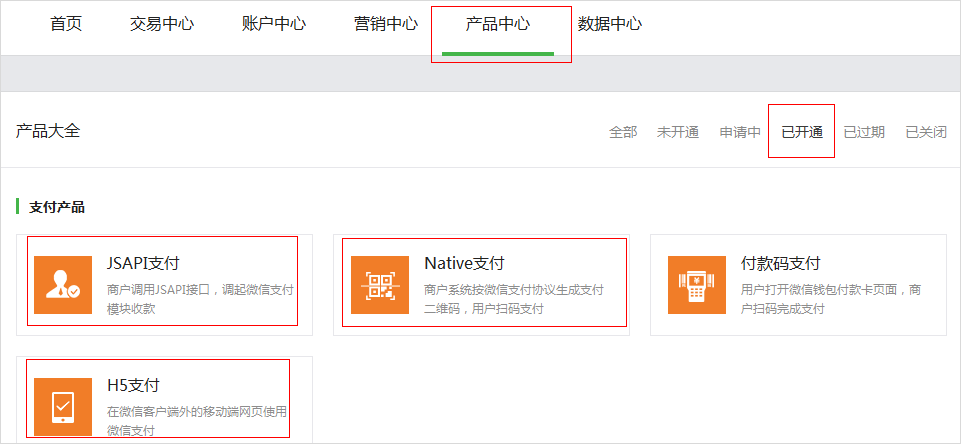Screen dimensions: 961x444
Task: Switch to the 交易中心 tab
Action: (161, 24)
